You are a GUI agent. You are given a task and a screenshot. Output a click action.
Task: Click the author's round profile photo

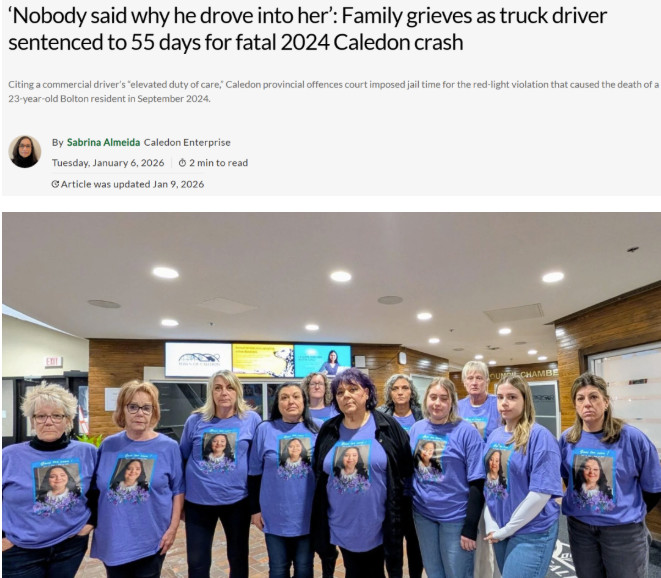(x=24, y=152)
